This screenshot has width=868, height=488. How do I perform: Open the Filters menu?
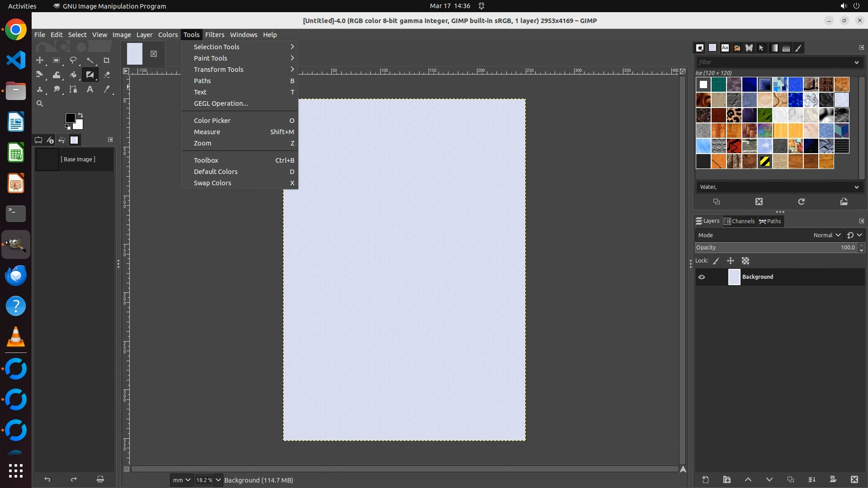214,35
